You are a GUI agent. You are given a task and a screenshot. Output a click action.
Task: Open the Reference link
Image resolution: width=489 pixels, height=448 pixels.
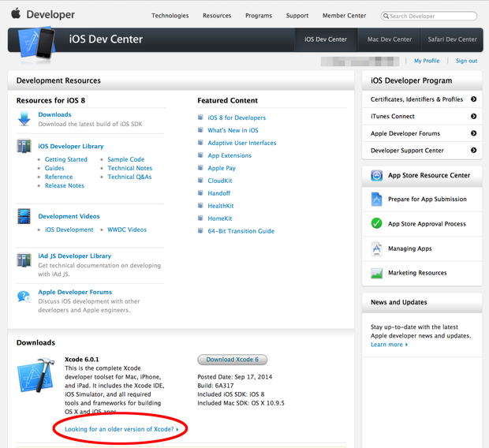pyautogui.click(x=58, y=177)
